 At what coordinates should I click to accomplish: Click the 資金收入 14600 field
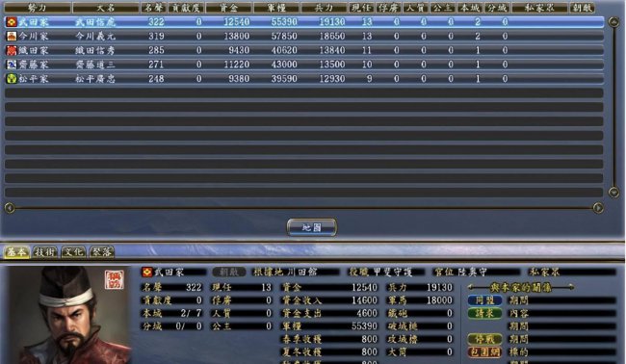(329, 300)
